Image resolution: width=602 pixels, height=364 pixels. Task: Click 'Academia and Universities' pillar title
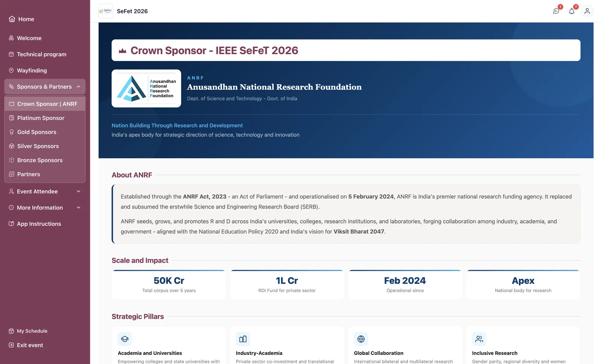click(150, 353)
